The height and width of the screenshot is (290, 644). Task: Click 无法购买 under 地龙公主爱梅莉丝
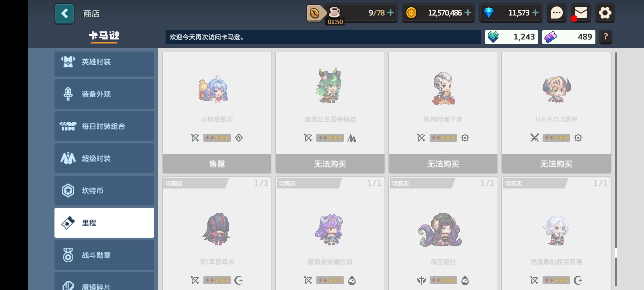[x=330, y=164]
